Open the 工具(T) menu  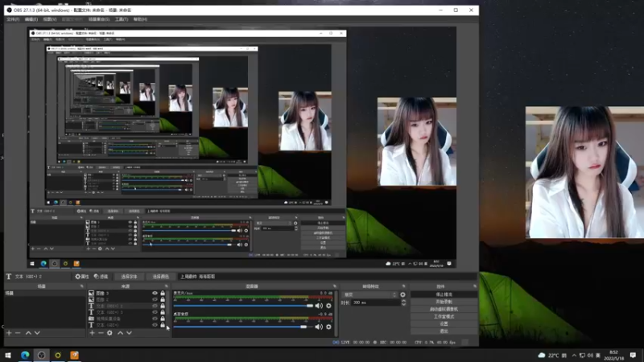pos(122,19)
